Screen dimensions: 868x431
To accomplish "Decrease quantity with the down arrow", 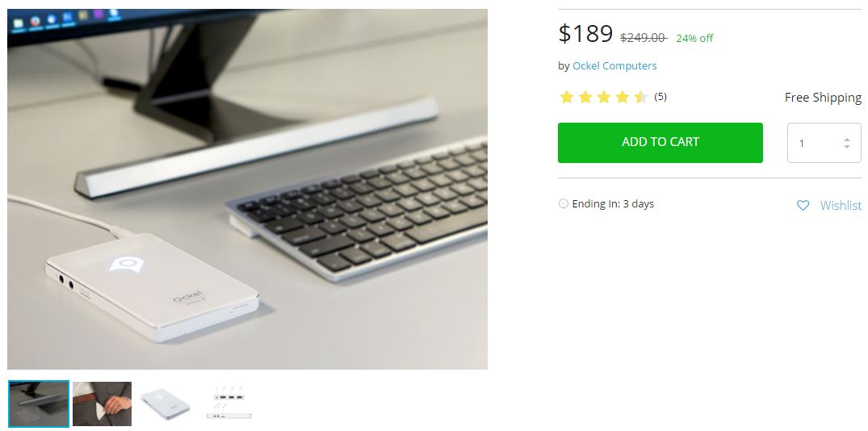I will coord(847,147).
